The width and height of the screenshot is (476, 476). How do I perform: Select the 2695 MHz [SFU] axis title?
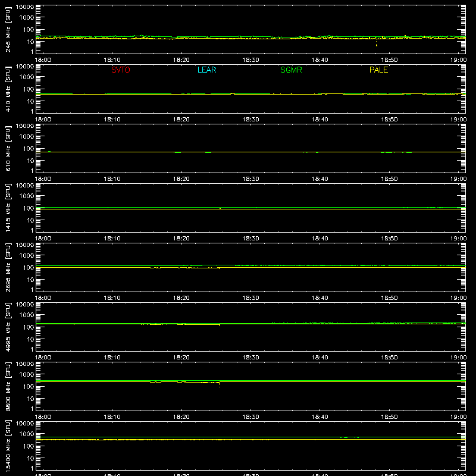[8, 267]
